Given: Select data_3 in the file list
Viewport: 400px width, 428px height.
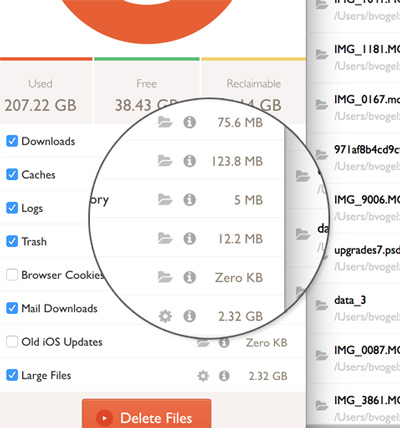Looking at the screenshot, I should (x=353, y=308).
